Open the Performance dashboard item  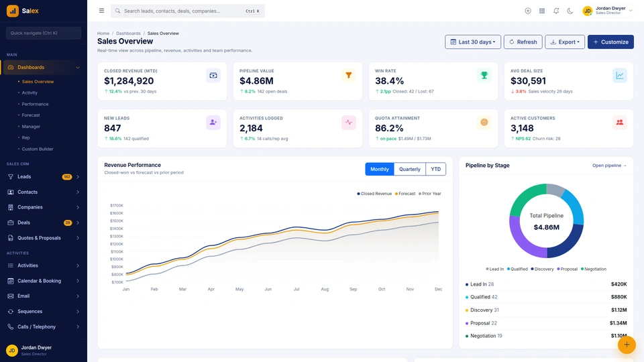pos(35,105)
